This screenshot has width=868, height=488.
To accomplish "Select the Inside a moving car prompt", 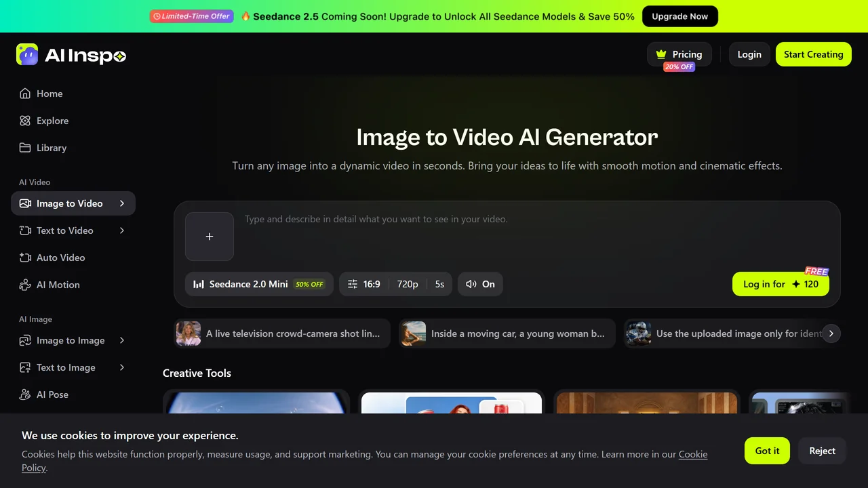I will pyautogui.click(x=507, y=333).
